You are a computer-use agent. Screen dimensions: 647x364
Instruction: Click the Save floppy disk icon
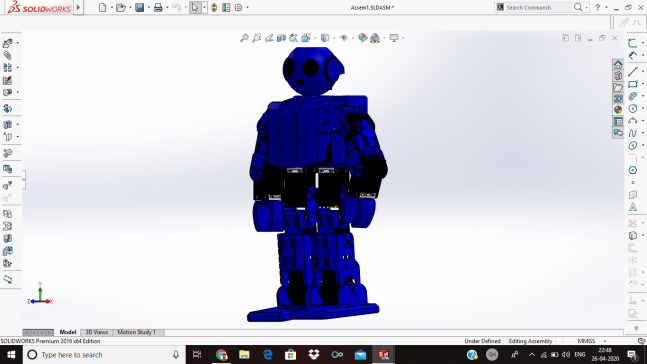(139, 7)
